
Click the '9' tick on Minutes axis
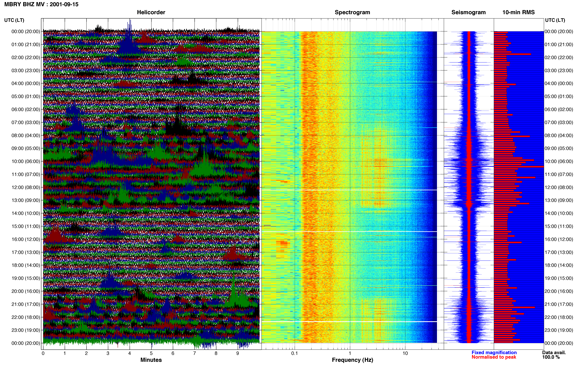238,353
